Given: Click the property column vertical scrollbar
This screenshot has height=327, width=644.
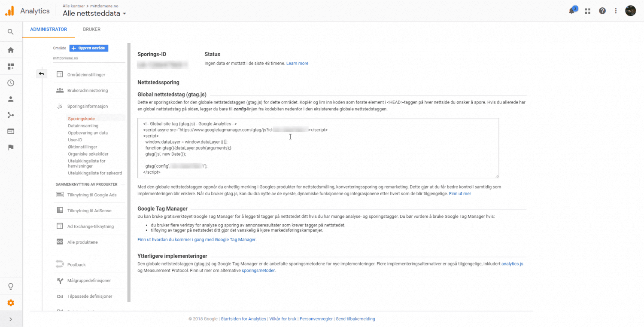Looking at the screenshot, I should pos(129,172).
